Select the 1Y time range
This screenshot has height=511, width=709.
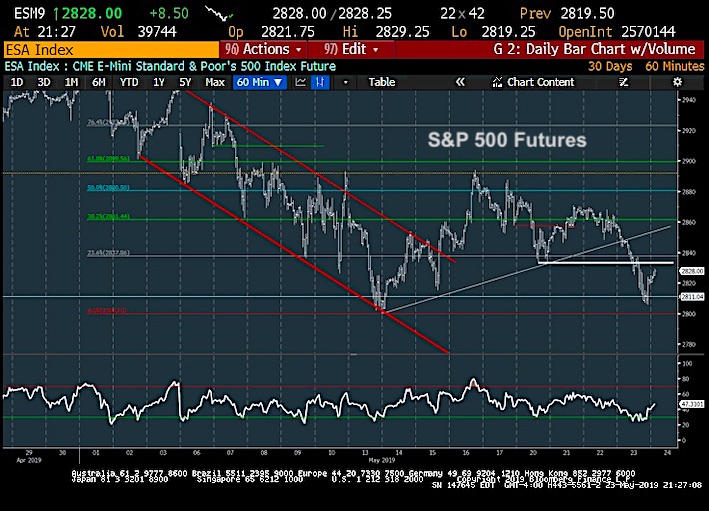[x=159, y=82]
